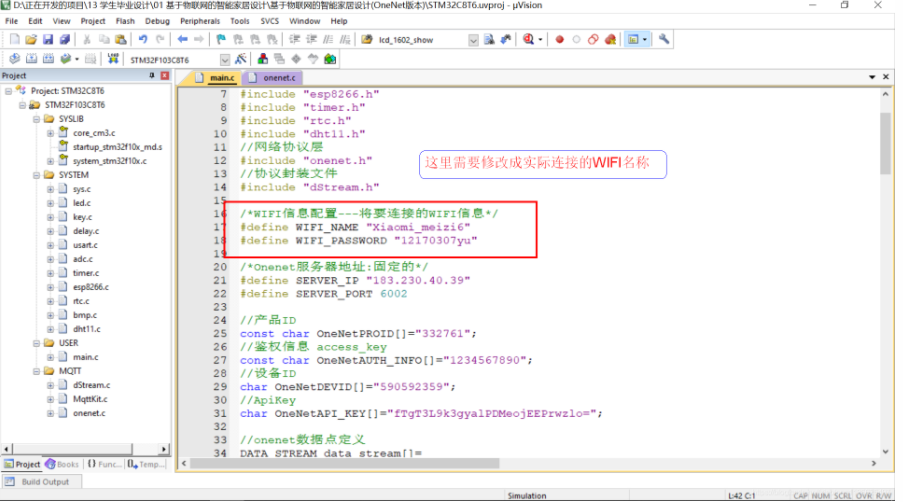Open the window layout dropdown arrow
Screen dimensions: 903x502
(644, 40)
